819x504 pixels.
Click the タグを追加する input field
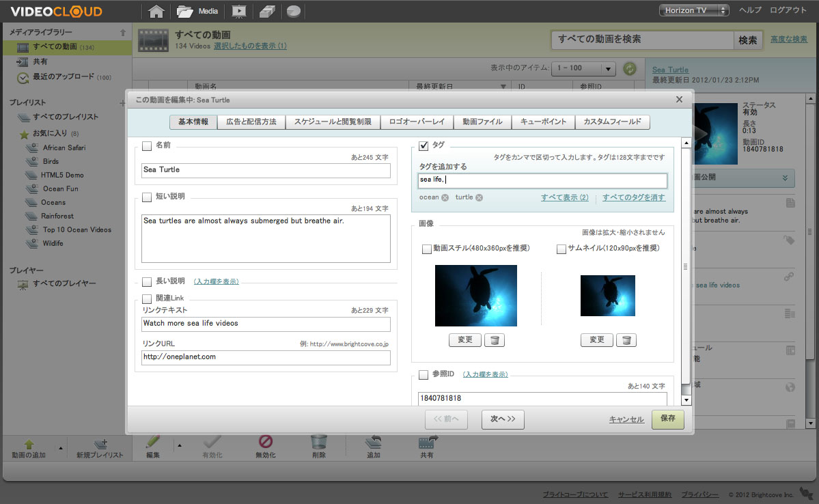(x=542, y=180)
